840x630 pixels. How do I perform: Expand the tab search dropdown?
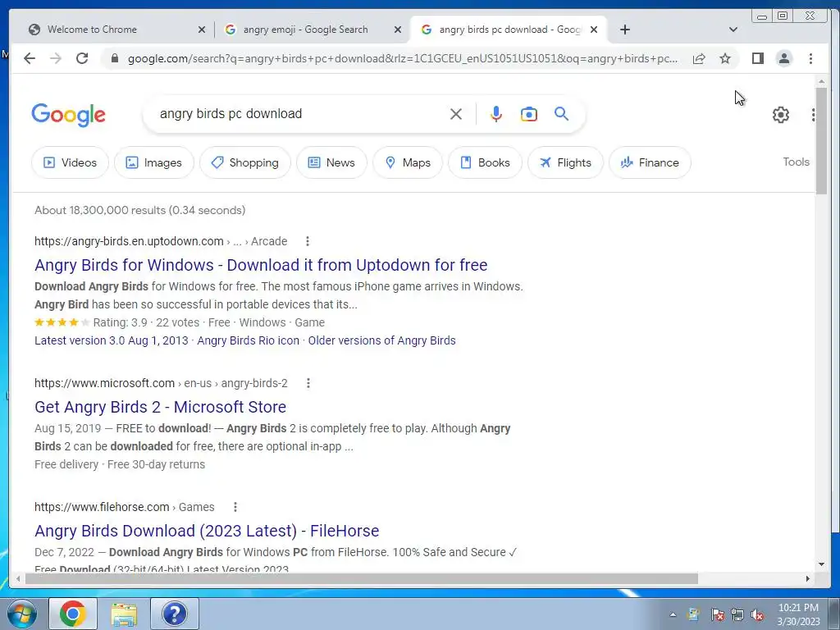(x=733, y=30)
